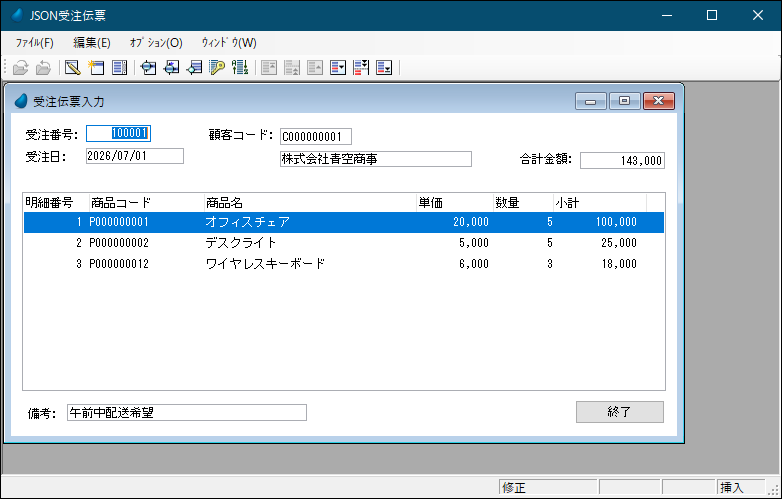782x499 pixels.
Task: Click the first grayed-out row move icon
Action: [269, 67]
